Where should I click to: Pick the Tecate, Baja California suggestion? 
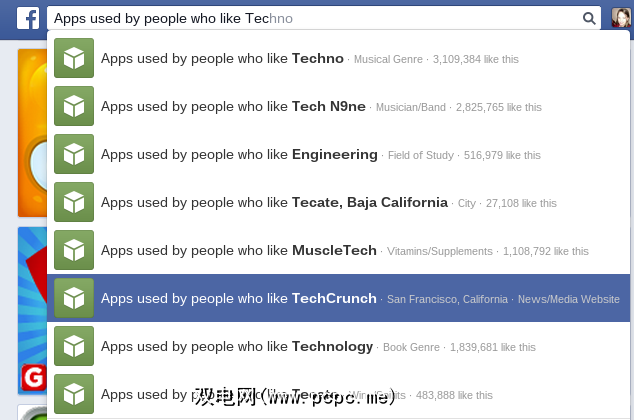320,202
